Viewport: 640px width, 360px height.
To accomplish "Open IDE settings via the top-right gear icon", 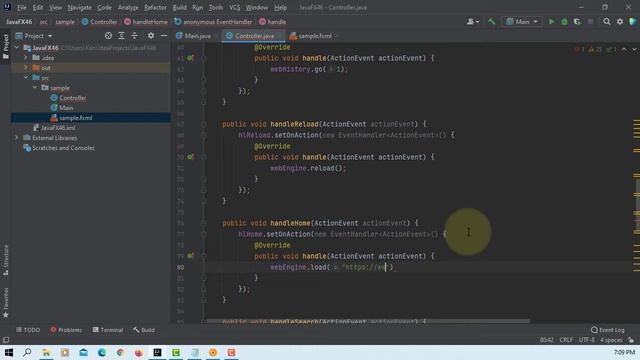I will (x=620, y=22).
